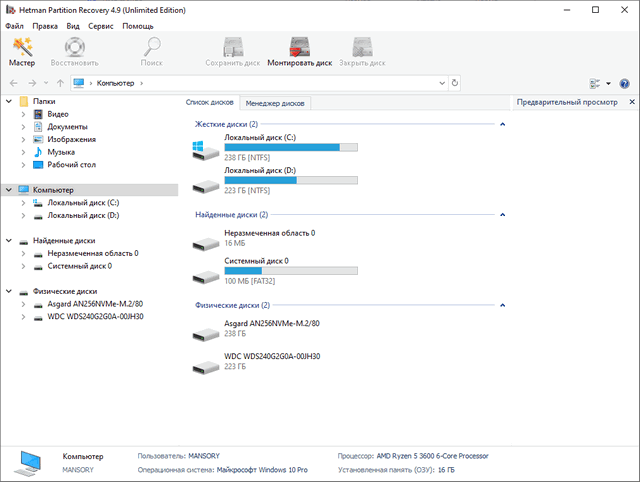Collapse the Жесткие диски section
Viewport: 640px width, 482px height.
501,124
